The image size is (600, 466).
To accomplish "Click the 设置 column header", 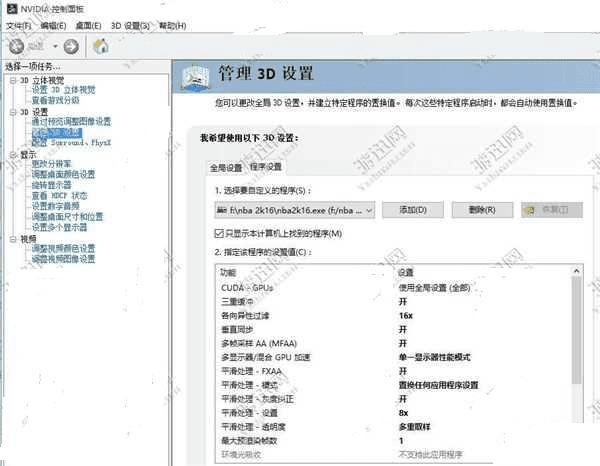I will [x=406, y=272].
